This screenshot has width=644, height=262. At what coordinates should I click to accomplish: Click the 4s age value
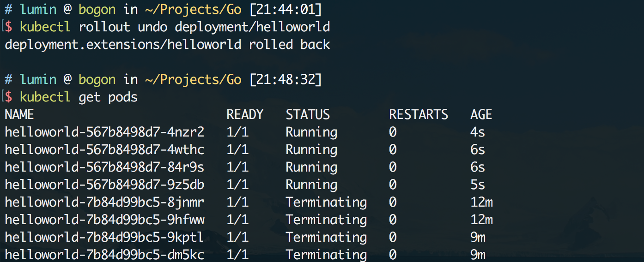[478, 132]
